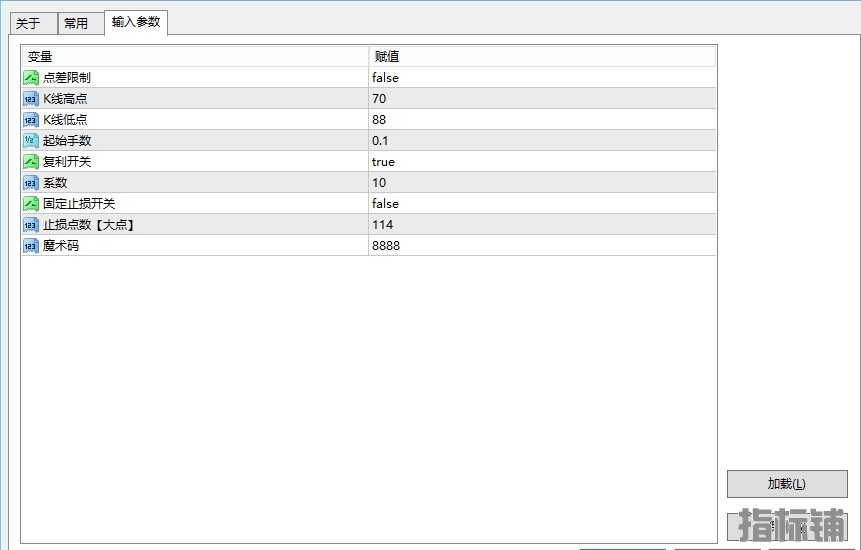
Task: Click the integer icon next to K线低点
Action: click(31, 120)
